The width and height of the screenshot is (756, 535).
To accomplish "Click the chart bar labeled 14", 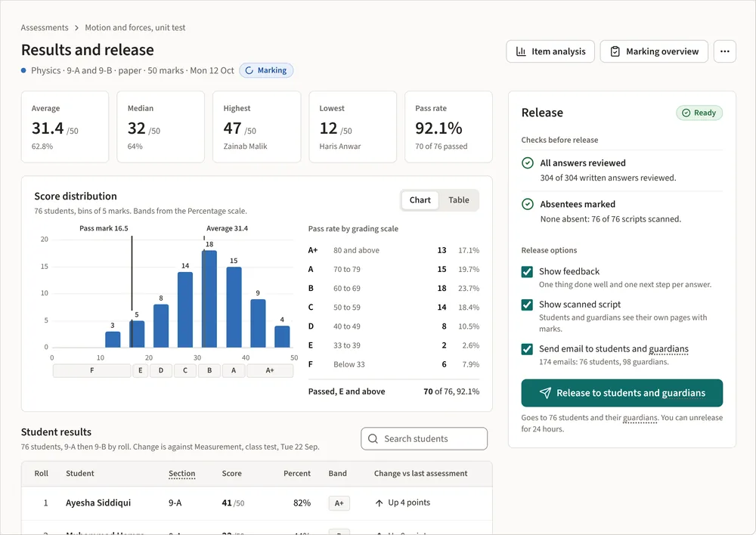I will point(185,310).
